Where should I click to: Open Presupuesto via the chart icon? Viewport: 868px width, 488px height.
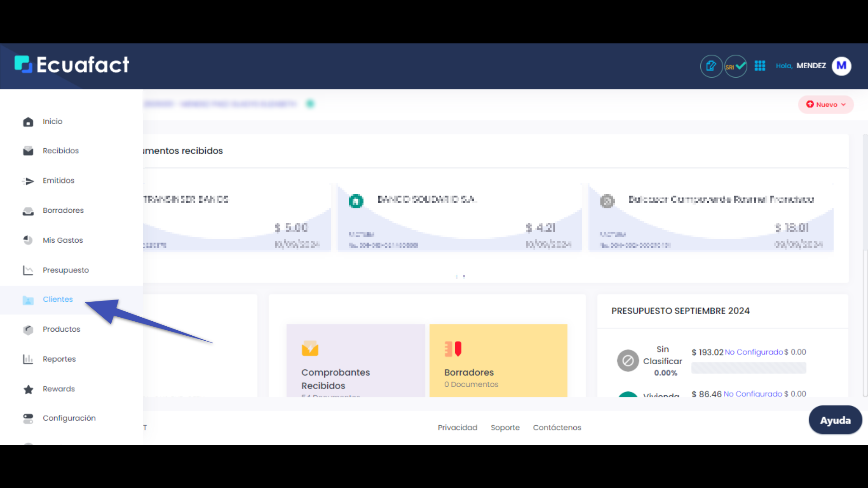[28, 270]
